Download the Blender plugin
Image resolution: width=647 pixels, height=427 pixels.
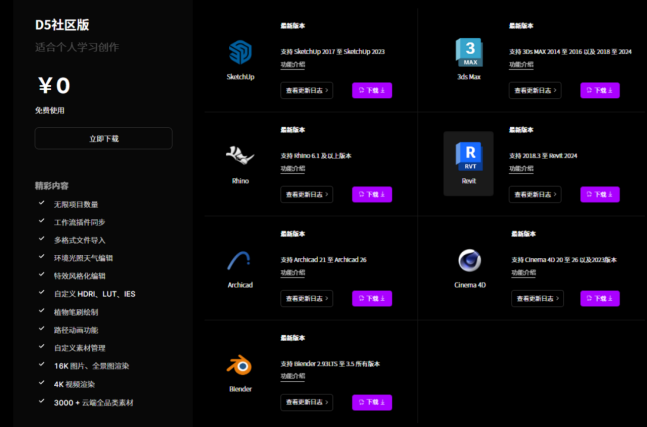coord(371,402)
